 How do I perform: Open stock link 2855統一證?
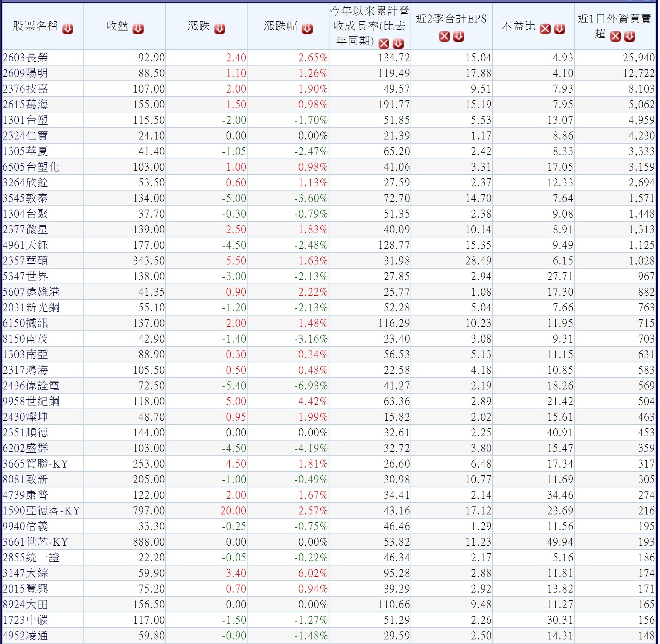point(31,557)
